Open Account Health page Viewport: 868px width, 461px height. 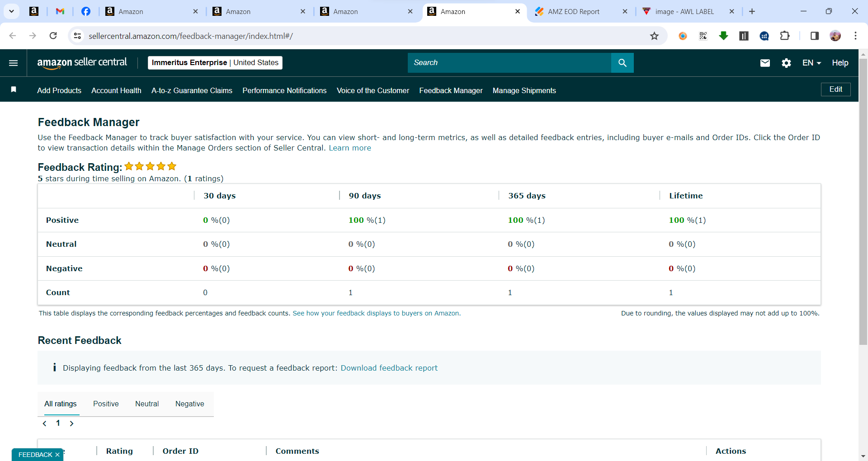(x=116, y=90)
